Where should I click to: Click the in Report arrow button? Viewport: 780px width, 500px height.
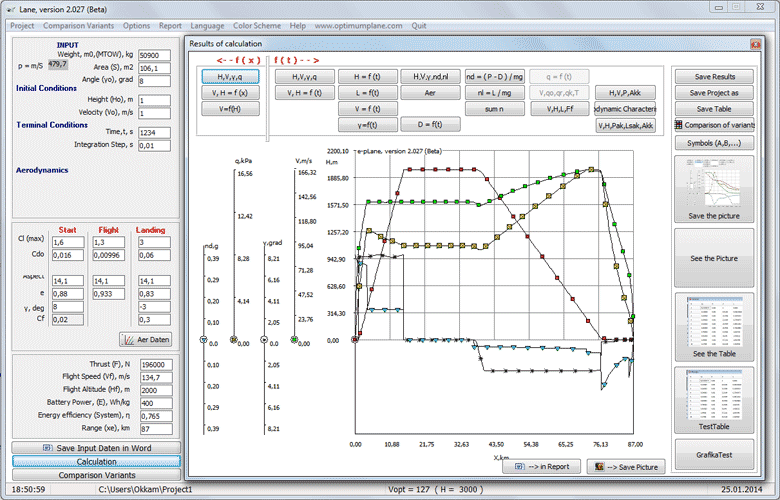coord(541,466)
